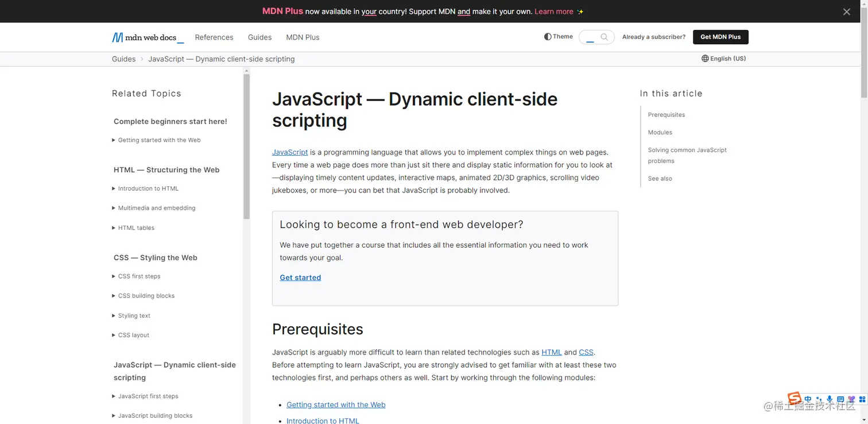Screen dimensions: 868x424
Task: Click the Sogou input method logo
Action: click(795, 399)
